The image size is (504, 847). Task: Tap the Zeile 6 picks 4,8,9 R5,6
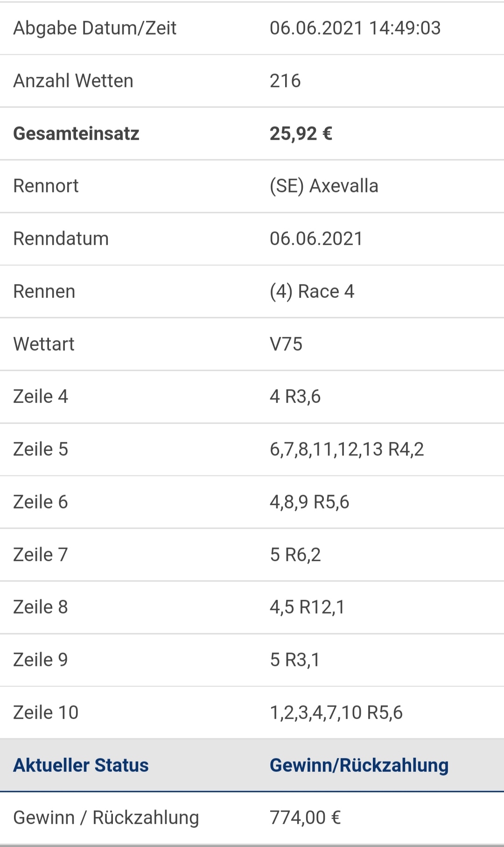[309, 502]
